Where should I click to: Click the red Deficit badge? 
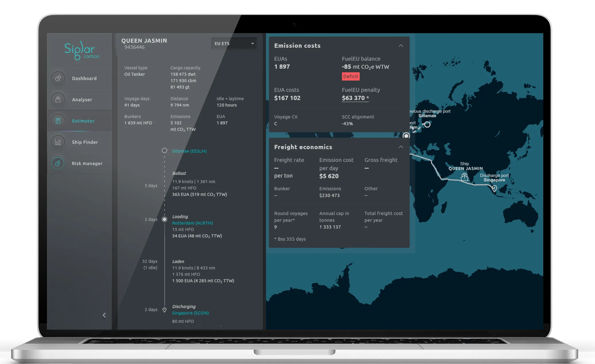(x=351, y=76)
